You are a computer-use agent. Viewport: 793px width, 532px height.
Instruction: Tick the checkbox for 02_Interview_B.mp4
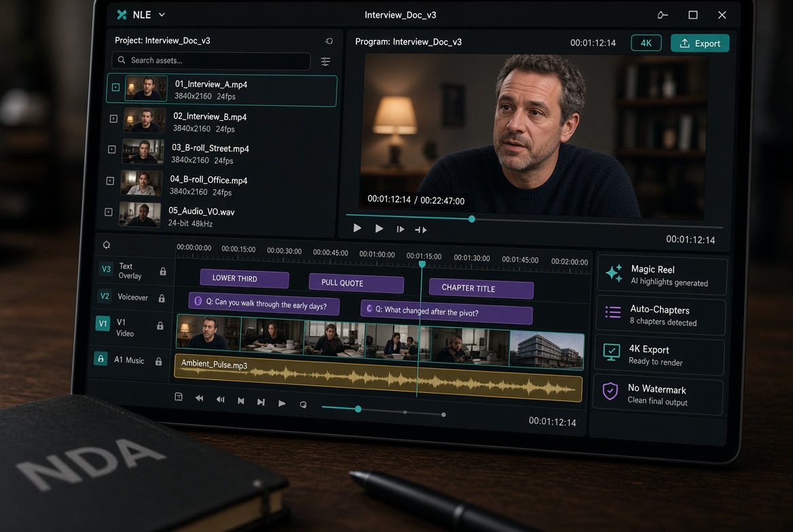click(114, 119)
